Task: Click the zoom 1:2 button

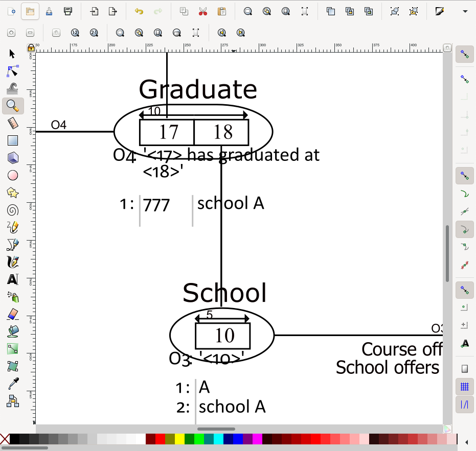Action: pos(75,33)
